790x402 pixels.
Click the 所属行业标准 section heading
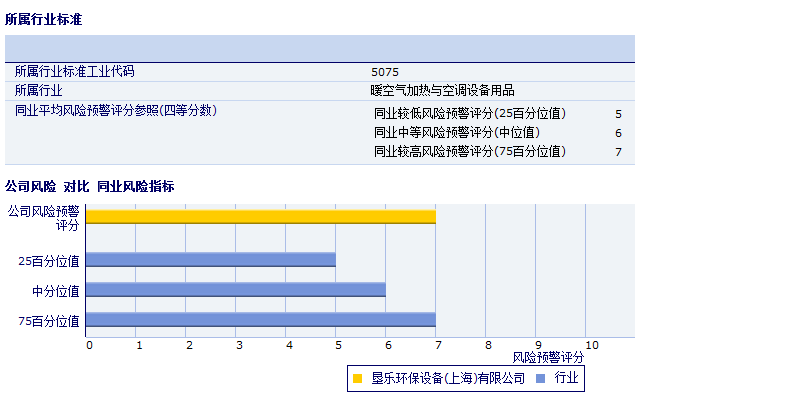pyautogui.click(x=44, y=19)
